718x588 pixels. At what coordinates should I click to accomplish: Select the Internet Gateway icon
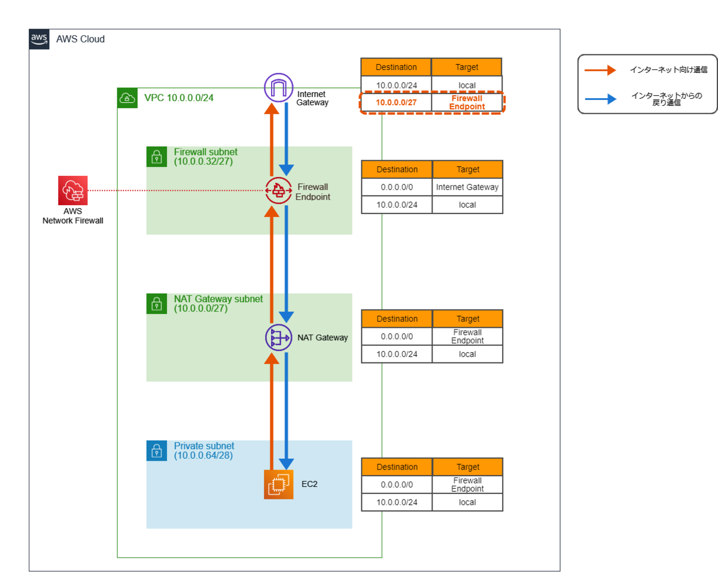(x=279, y=87)
